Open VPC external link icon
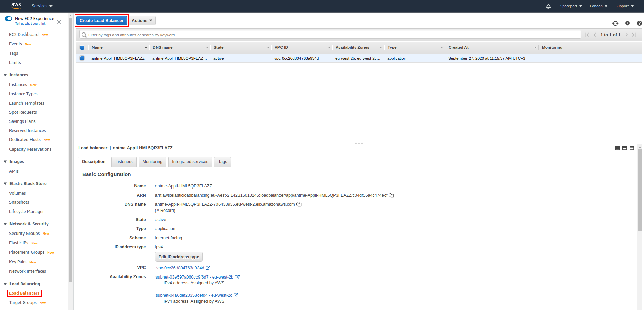Image resolution: width=644 pixels, height=310 pixels. tap(208, 268)
